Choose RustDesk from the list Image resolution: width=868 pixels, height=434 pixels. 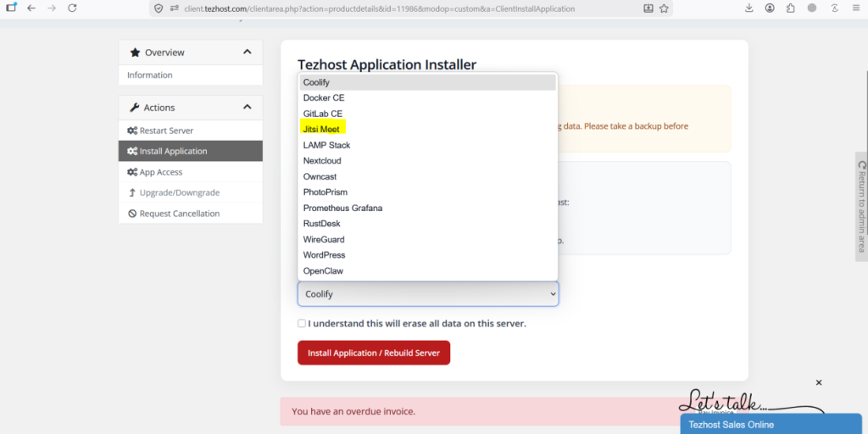coord(428,224)
